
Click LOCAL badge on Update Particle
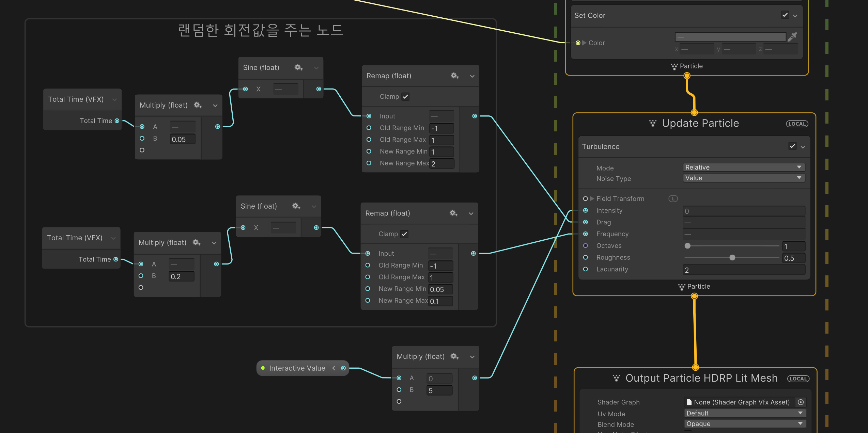[x=797, y=124]
